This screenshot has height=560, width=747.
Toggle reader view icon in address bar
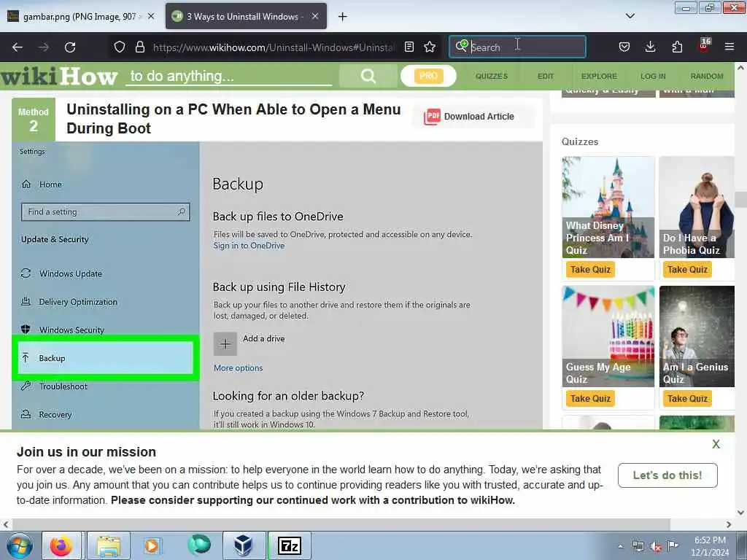coord(409,47)
